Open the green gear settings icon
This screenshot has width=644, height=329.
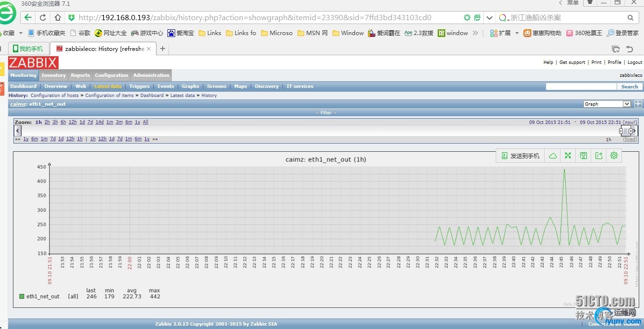614,156
